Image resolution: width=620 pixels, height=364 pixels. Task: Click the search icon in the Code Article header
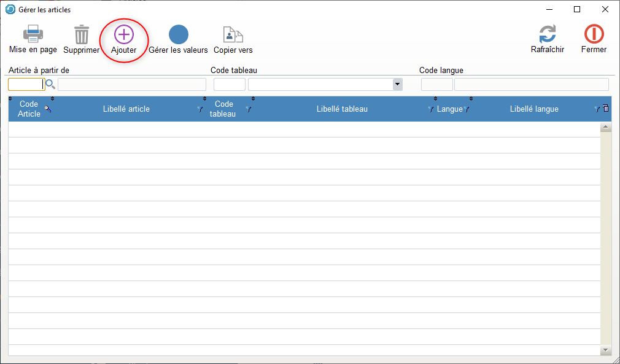48,109
